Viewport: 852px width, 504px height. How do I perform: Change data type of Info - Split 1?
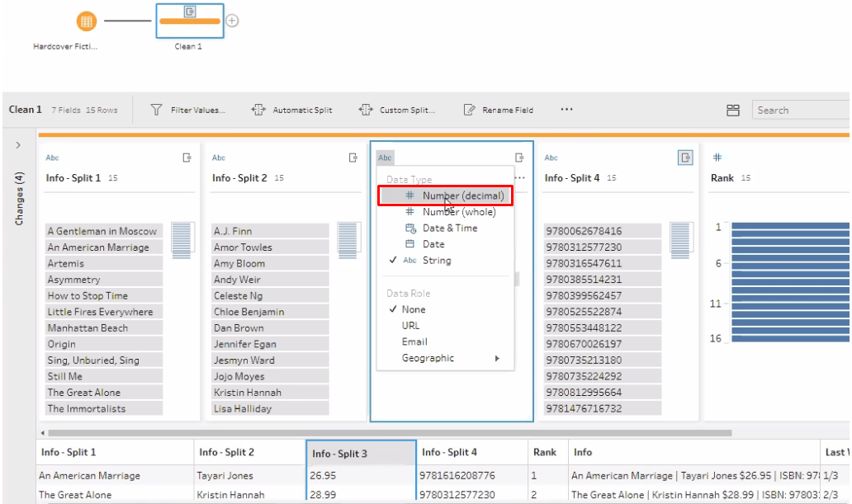pyautogui.click(x=52, y=158)
